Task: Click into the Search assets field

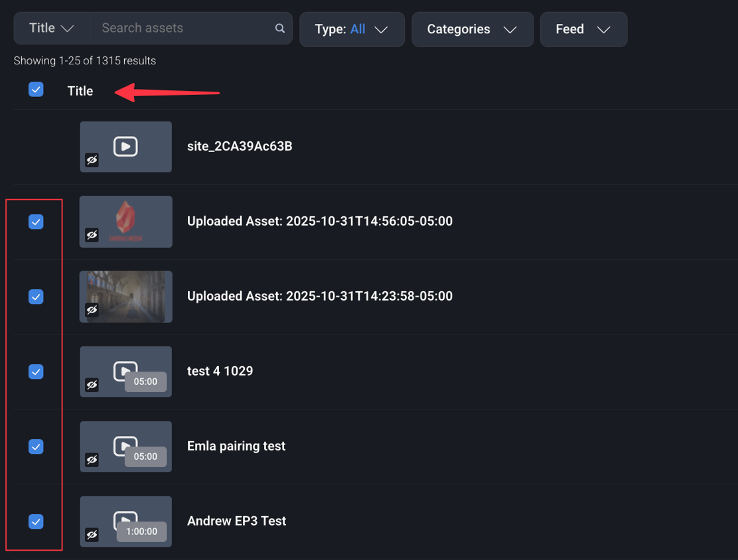Action: click(x=186, y=29)
